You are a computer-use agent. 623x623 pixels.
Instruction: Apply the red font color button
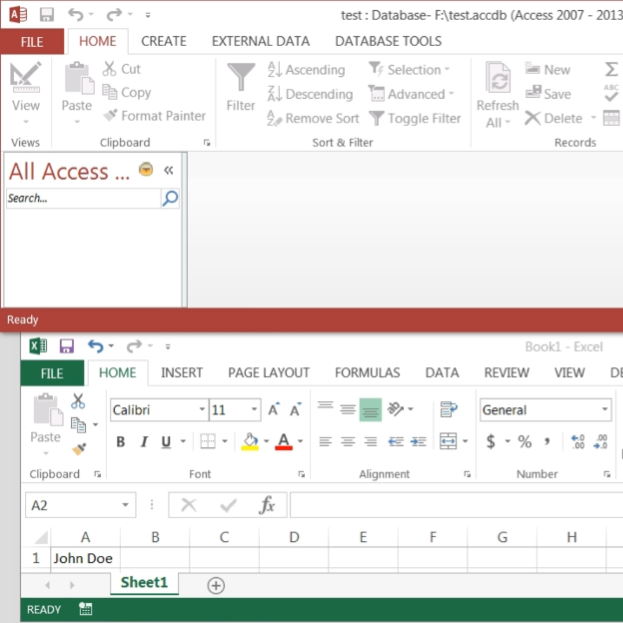[284, 441]
